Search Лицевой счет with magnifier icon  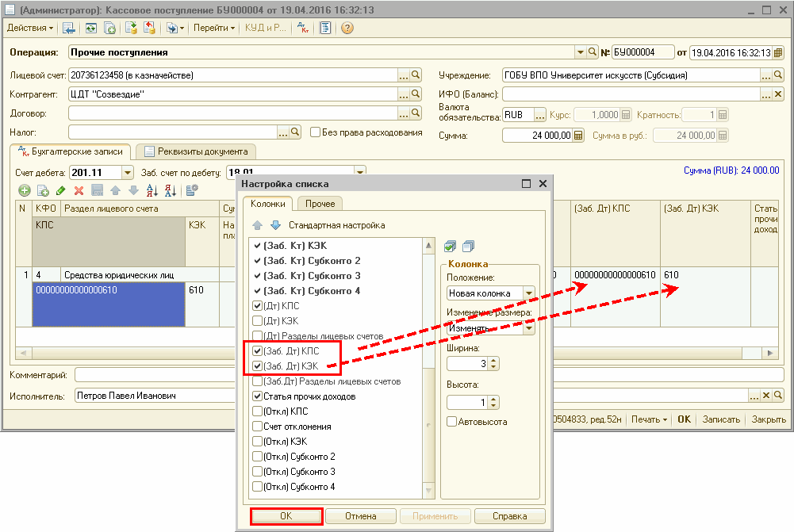416,75
